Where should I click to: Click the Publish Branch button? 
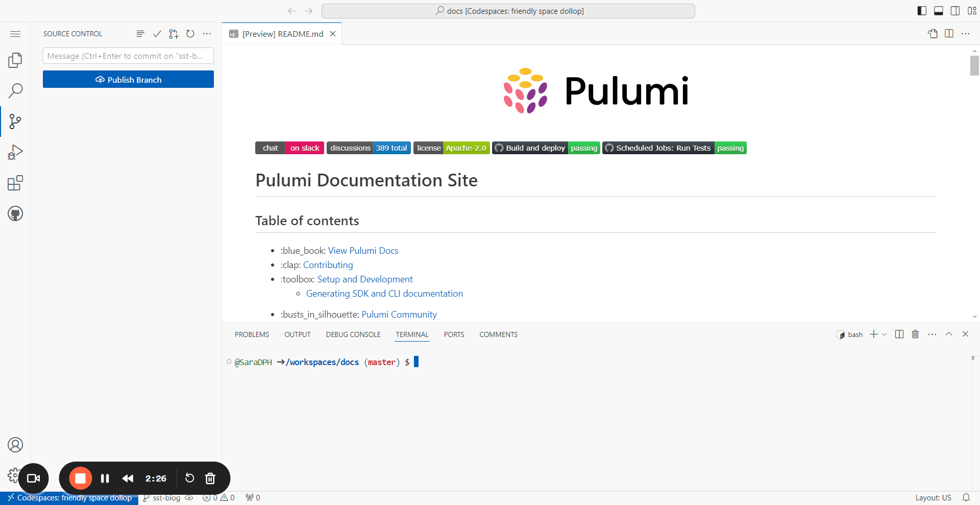128,80
